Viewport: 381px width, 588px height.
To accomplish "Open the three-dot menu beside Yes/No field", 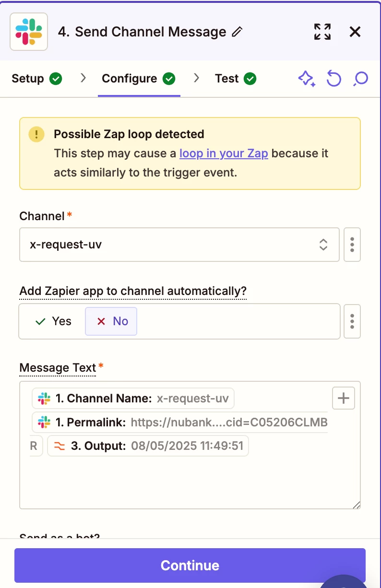I will (x=352, y=321).
